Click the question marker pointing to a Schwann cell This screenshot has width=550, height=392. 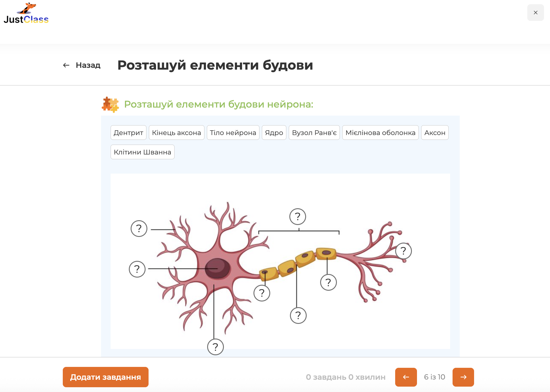328,281
